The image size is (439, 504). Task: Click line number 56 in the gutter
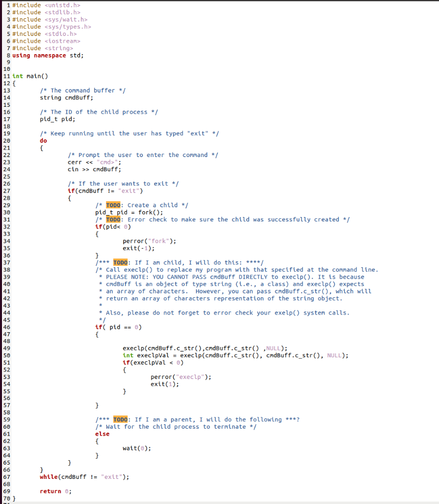click(x=7, y=398)
